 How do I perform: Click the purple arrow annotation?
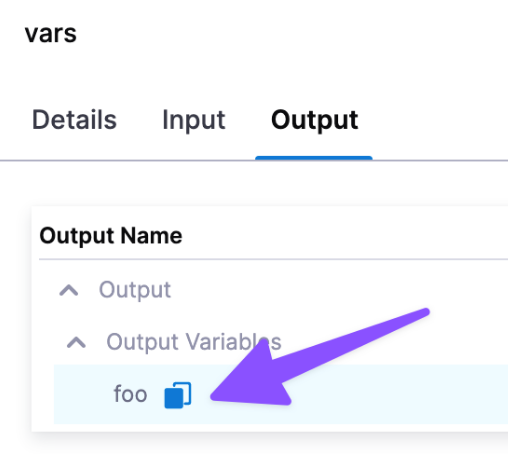tap(300, 363)
